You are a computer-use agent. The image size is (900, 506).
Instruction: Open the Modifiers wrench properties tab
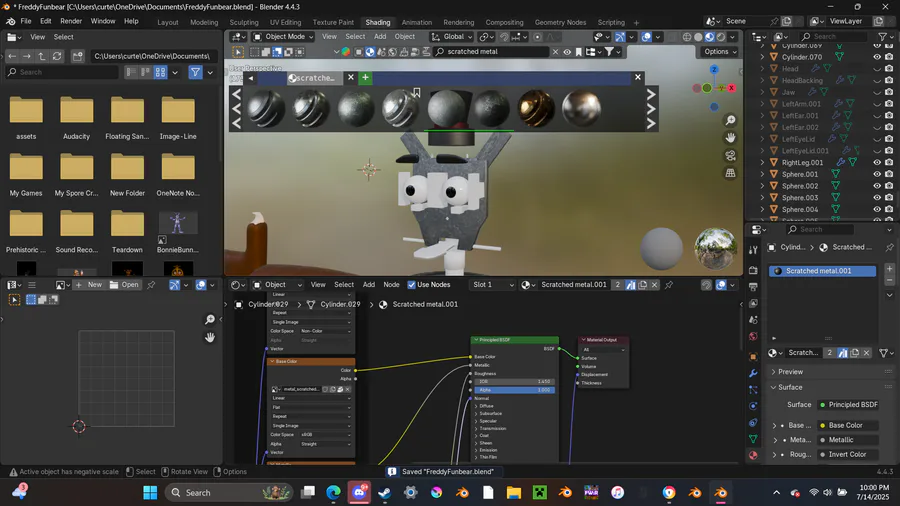753,373
